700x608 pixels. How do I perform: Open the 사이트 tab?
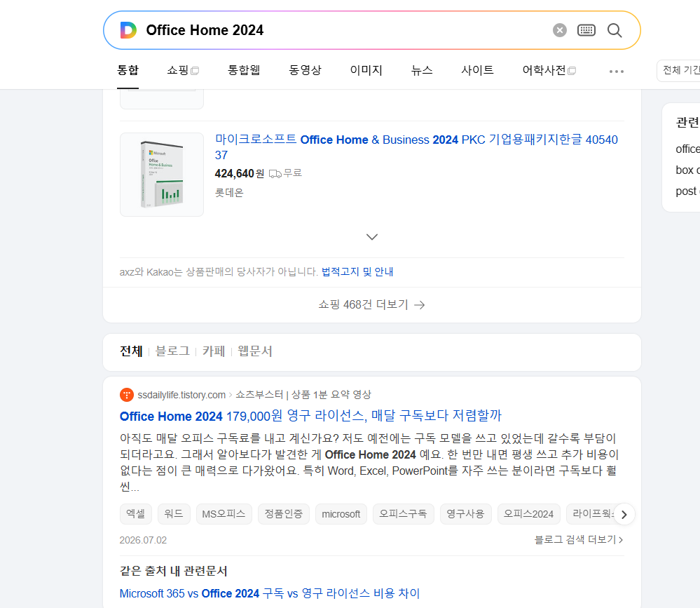point(477,70)
